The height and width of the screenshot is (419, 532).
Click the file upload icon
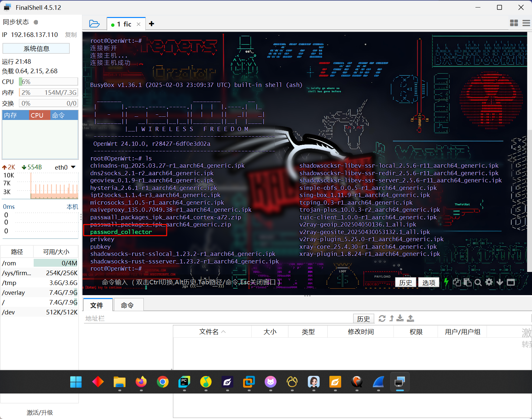pyautogui.click(x=411, y=318)
